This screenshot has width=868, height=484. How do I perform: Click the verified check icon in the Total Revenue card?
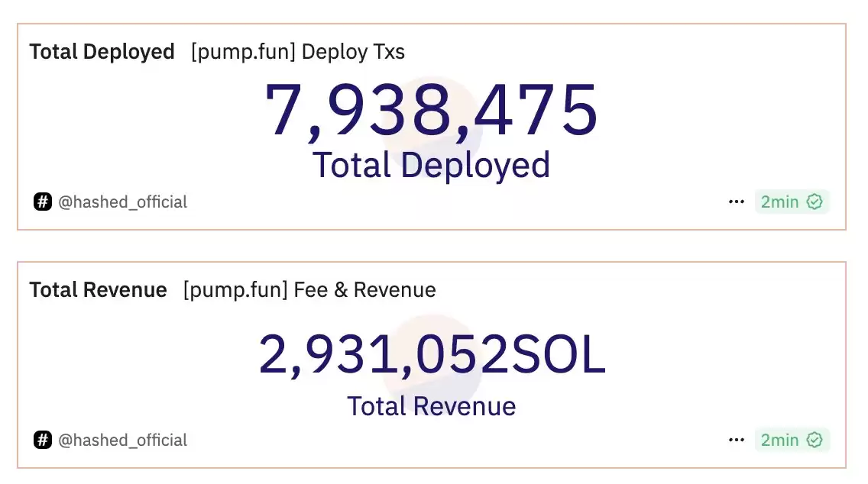pos(815,440)
